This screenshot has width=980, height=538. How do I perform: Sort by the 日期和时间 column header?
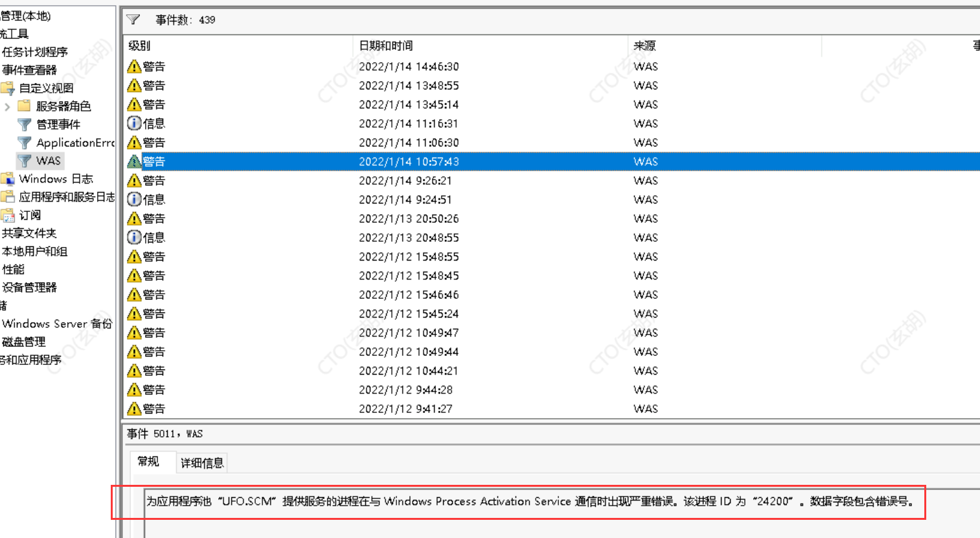(385, 46)
